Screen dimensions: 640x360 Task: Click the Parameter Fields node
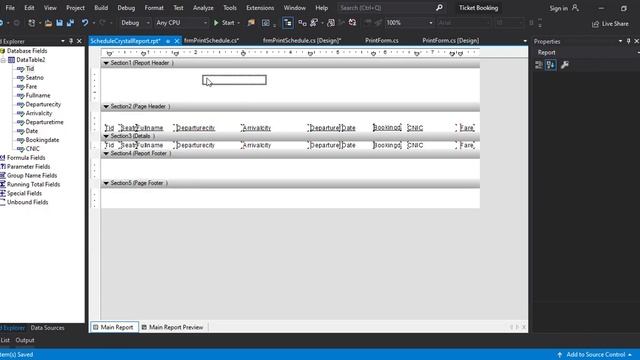(x=28, y=167)
